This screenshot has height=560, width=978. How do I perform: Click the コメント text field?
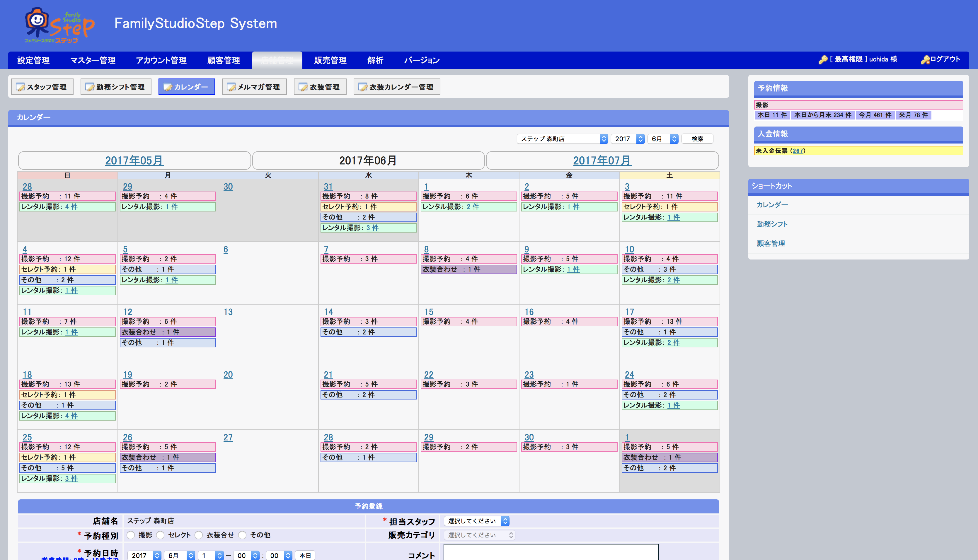click(551, 552)
